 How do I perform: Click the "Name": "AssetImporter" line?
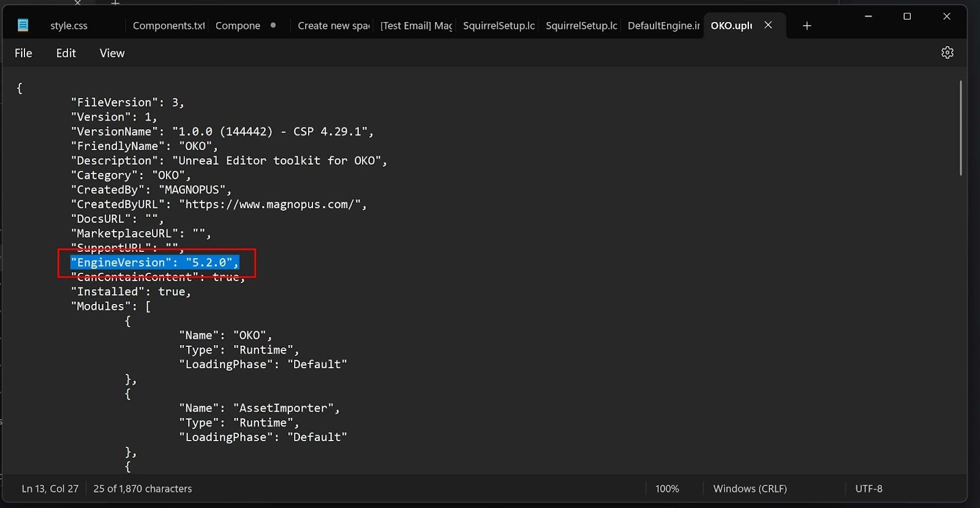pyautogui.click(x=259, y=408)
